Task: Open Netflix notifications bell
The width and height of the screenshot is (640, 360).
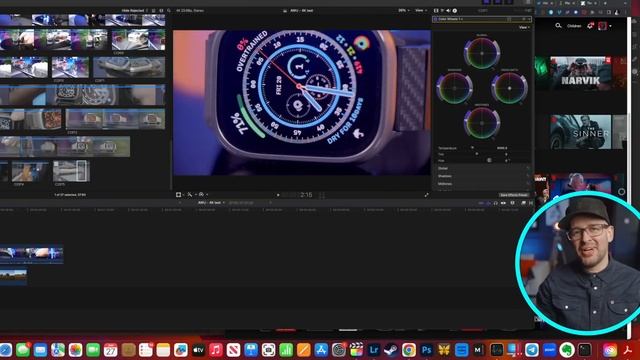Action: (590, 26)
